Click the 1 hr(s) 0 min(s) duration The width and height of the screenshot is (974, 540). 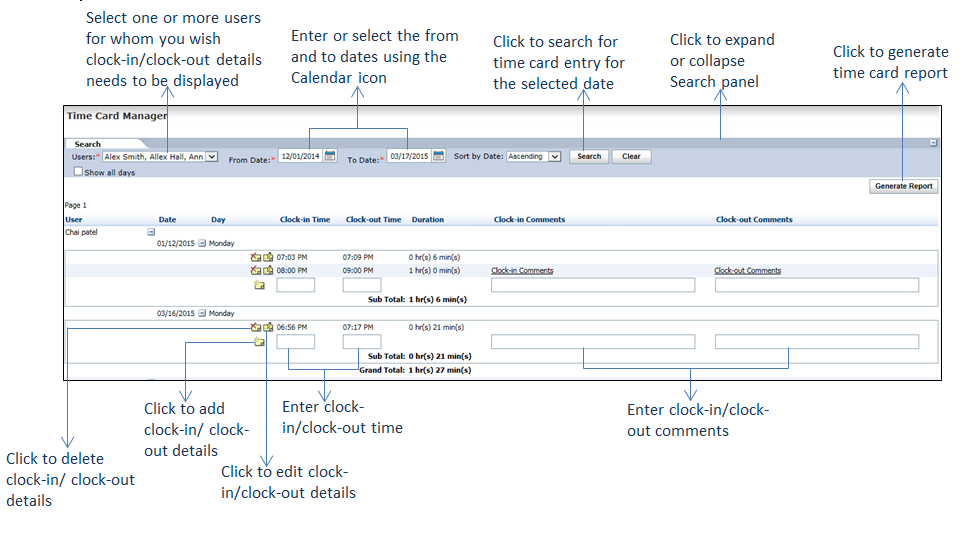point(434,271)
